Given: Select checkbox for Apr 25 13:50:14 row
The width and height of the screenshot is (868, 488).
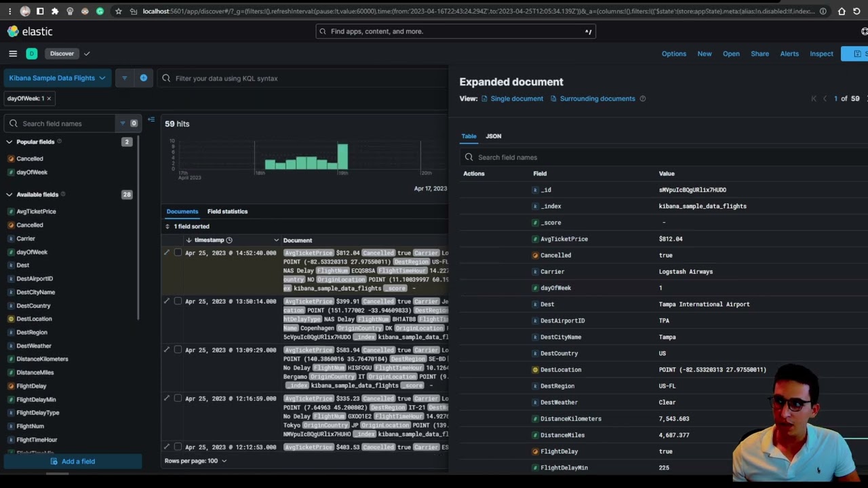Looking at the screenshot, I should tap(178, 301).
